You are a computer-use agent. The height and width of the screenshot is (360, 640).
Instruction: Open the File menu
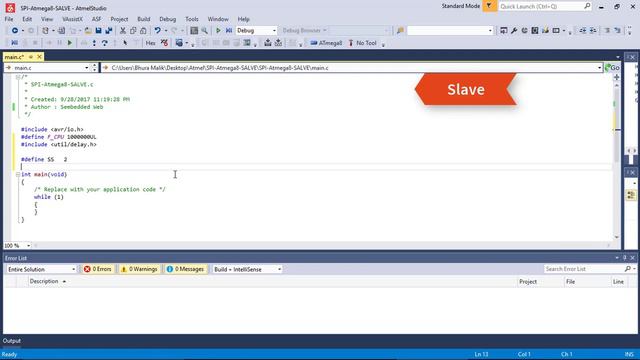pos(9,19)
